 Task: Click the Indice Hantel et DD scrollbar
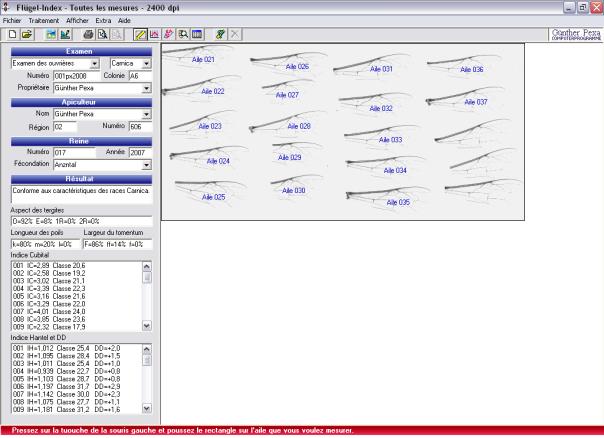pos(147,380)
